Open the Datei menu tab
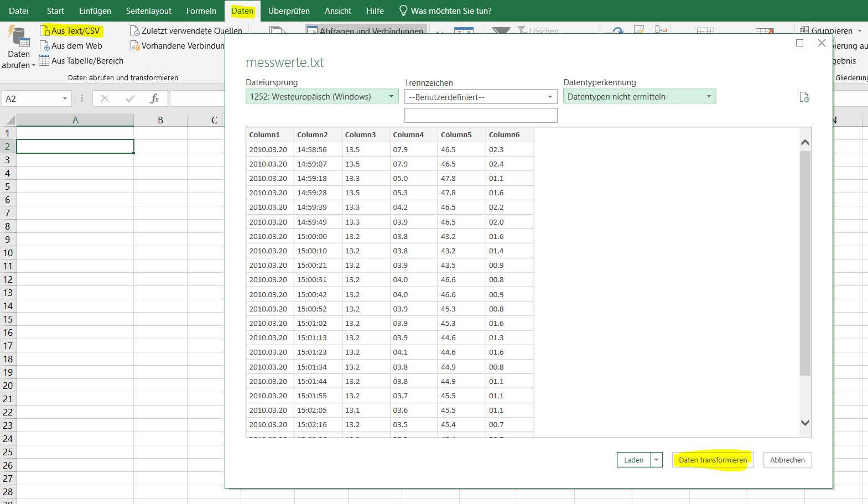Image resolution: width=868 pixels, height=504 pixels. (x=19, y=11)
